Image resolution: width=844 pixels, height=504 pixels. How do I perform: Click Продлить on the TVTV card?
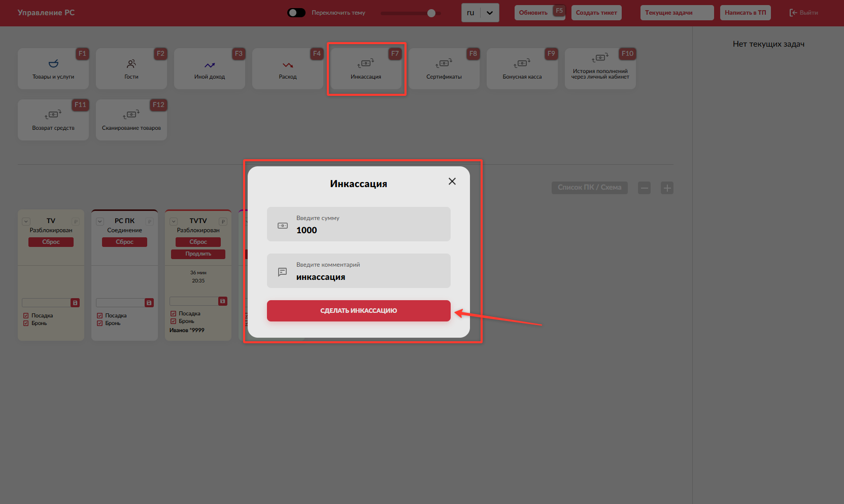click(x=198, y=254)
